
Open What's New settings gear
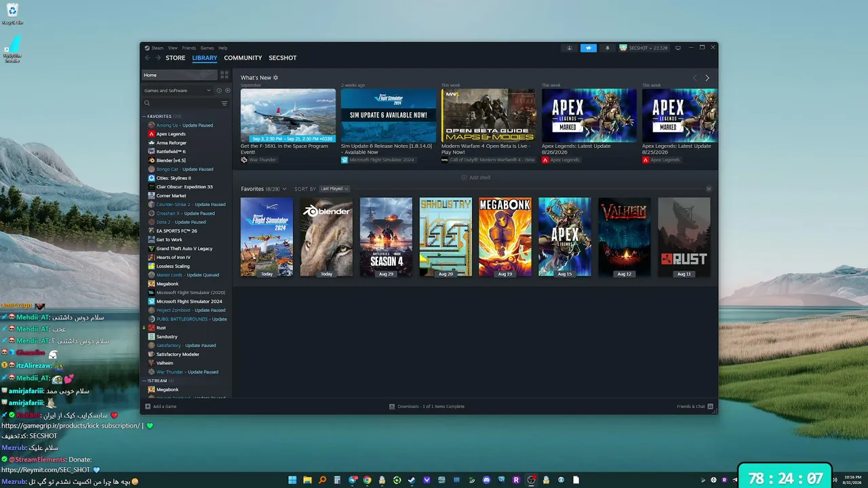coord(275,78)
